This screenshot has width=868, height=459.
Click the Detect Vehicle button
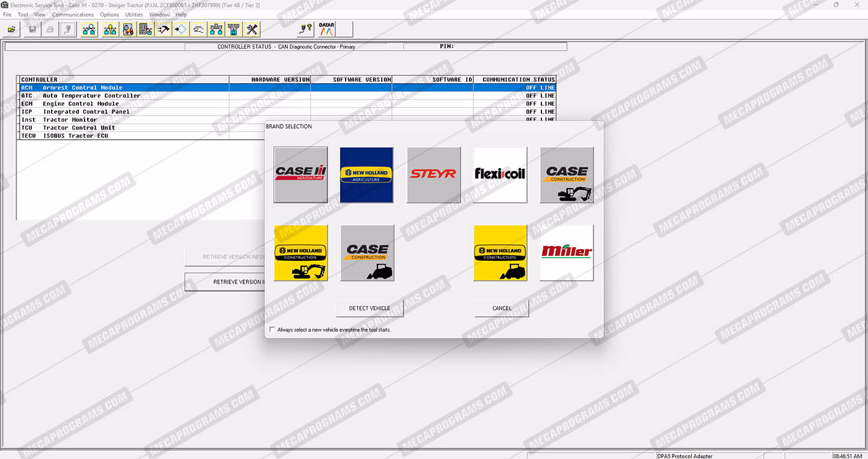[x=370, y=309]
